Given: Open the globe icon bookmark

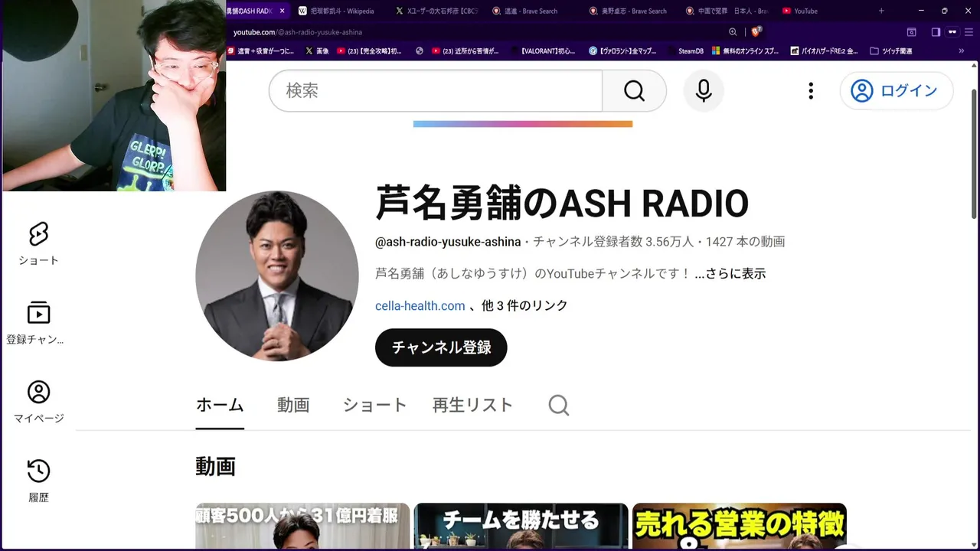Looking at the screenshot, I should [x=420, y=51].
